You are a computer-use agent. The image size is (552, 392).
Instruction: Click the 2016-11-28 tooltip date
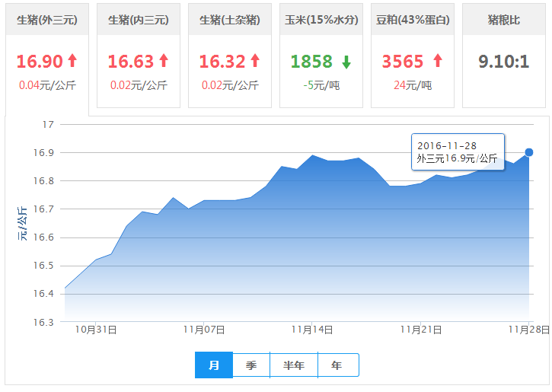tap(447, 145)
